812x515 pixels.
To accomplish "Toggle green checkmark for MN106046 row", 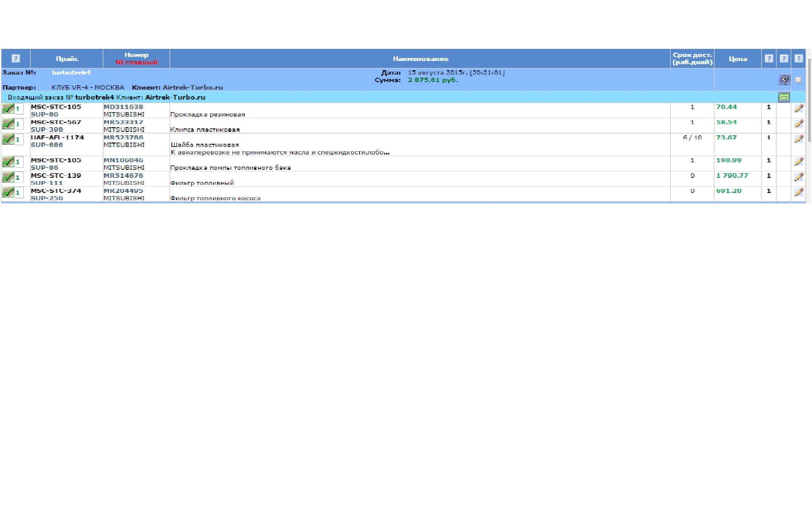I will click(8, 162).
